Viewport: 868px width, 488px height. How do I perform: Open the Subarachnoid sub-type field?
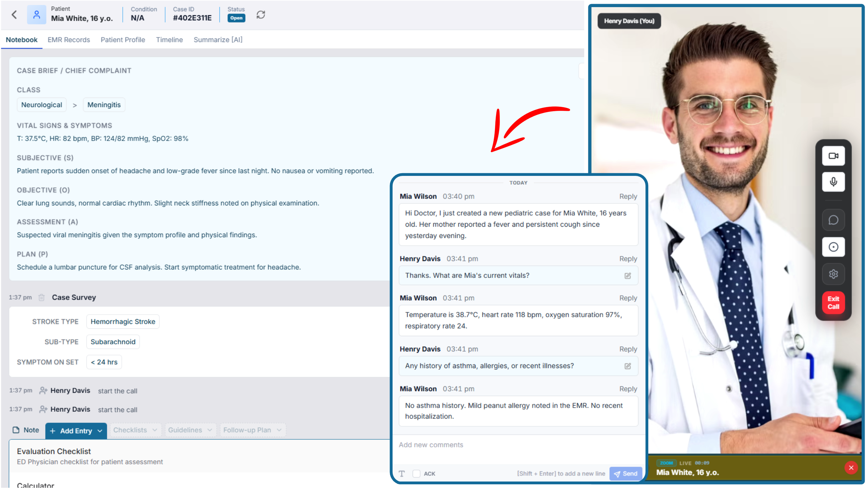(113, 342)
